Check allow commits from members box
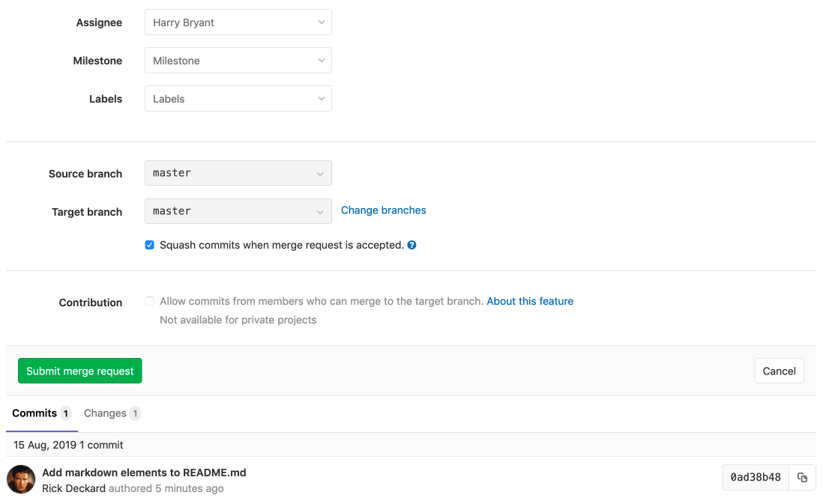This screenshot has width=823, height=504. [150, 301]
